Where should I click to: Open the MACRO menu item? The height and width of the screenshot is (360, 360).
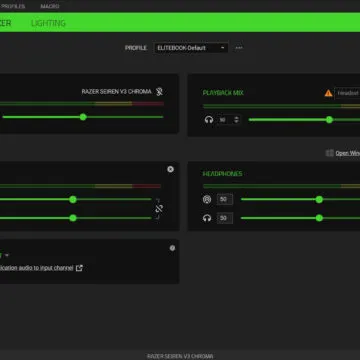click(50, 6)
